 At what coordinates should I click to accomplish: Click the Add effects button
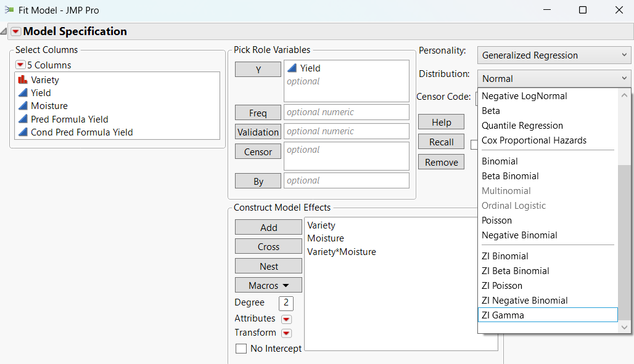coord(268,227)
